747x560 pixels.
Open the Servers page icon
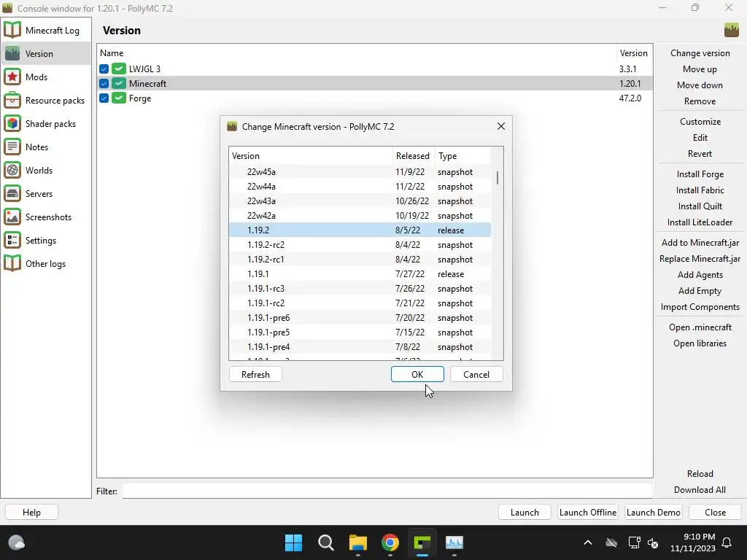[x=12, y=193]
